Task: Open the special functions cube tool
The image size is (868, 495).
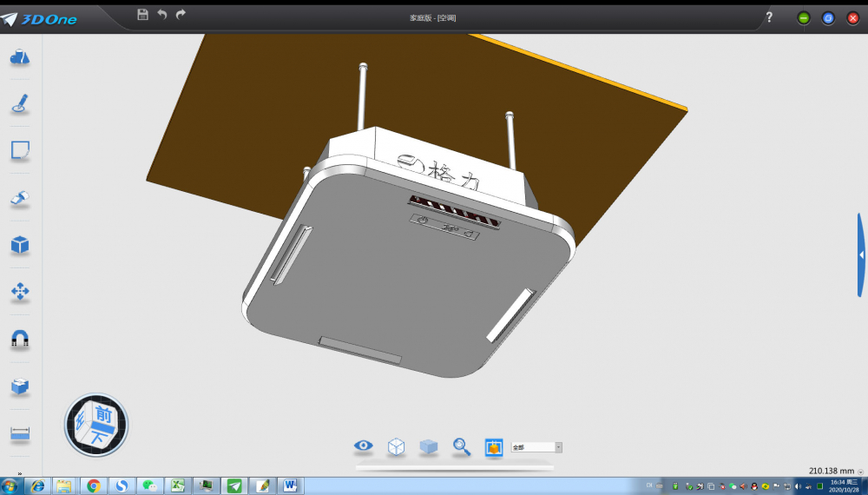Action: (20, 244)
